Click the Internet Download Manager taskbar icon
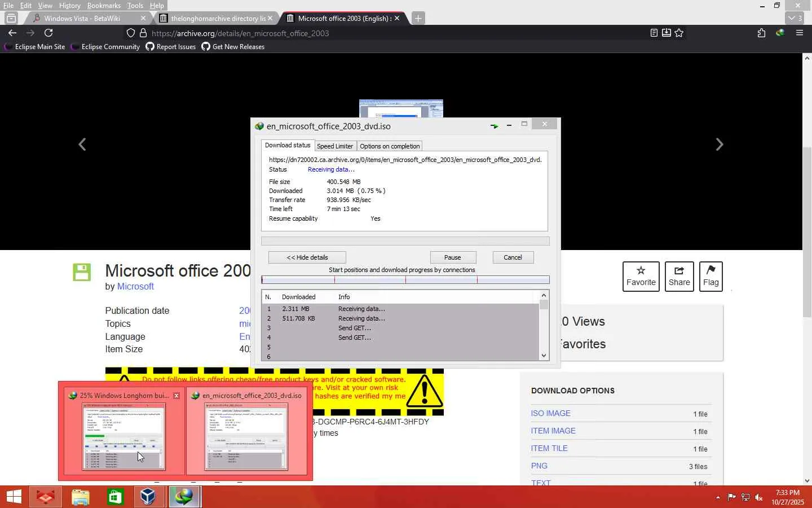The image size is (812, 508). 184,497
